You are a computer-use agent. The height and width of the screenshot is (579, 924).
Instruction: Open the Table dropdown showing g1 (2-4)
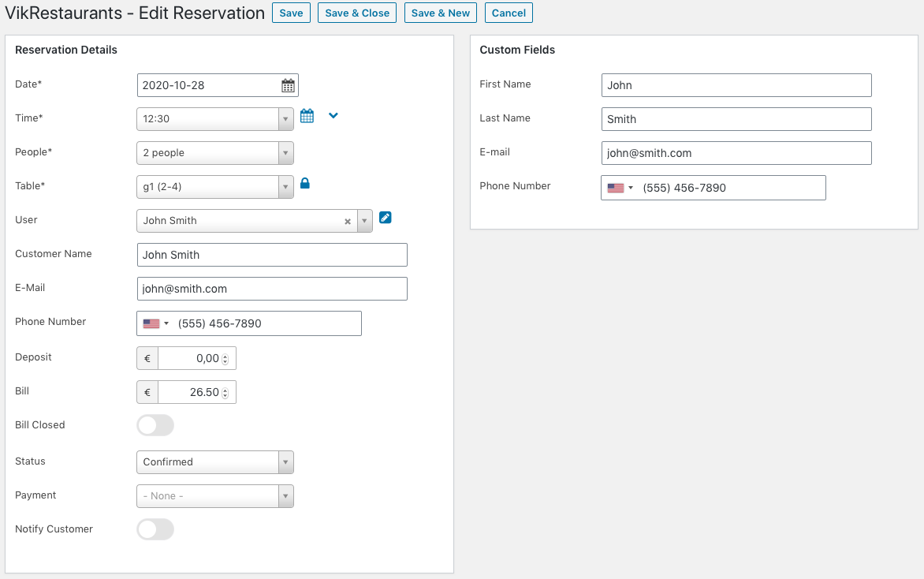pos(215,187)
